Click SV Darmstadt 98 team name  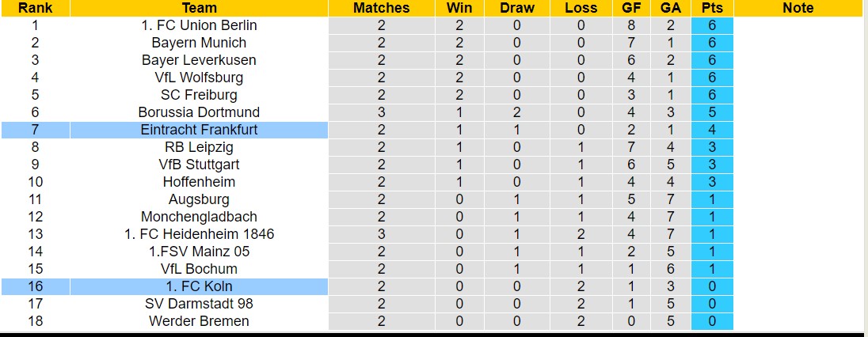tap(199, 304)
